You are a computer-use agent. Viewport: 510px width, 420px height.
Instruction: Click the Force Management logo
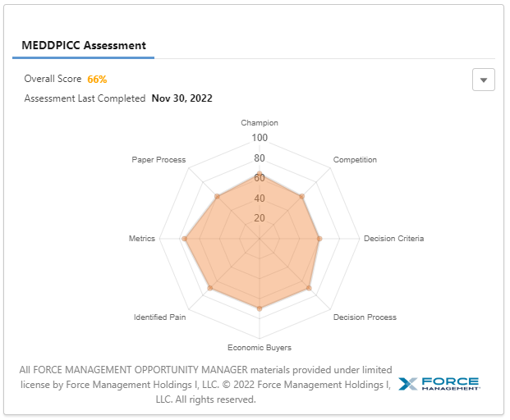[x=439, y=384]
